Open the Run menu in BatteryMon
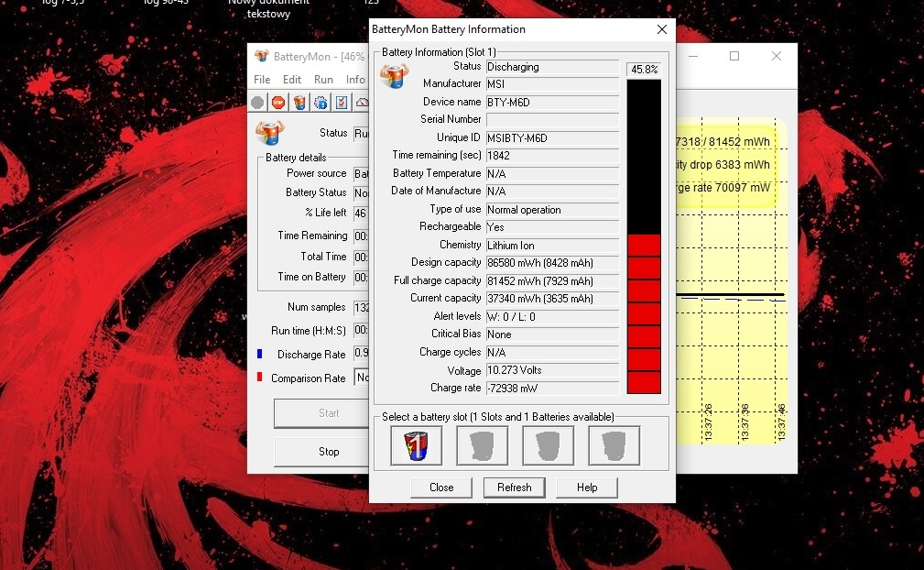This screenshot has width=924, height=570. point(323,80)
